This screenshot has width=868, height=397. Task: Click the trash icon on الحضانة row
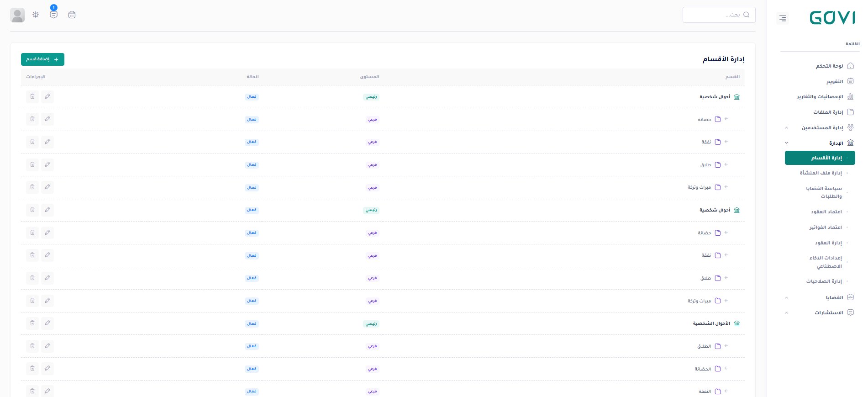(32, 369)
